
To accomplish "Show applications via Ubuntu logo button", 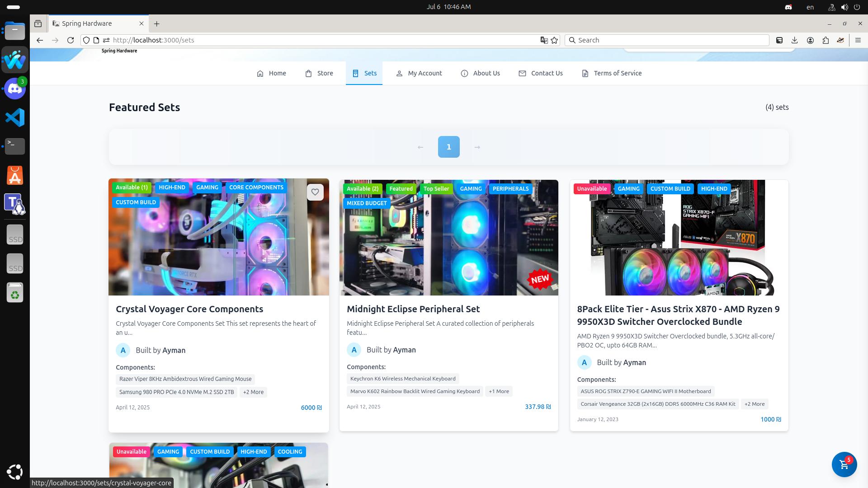I will pos(15,472).
